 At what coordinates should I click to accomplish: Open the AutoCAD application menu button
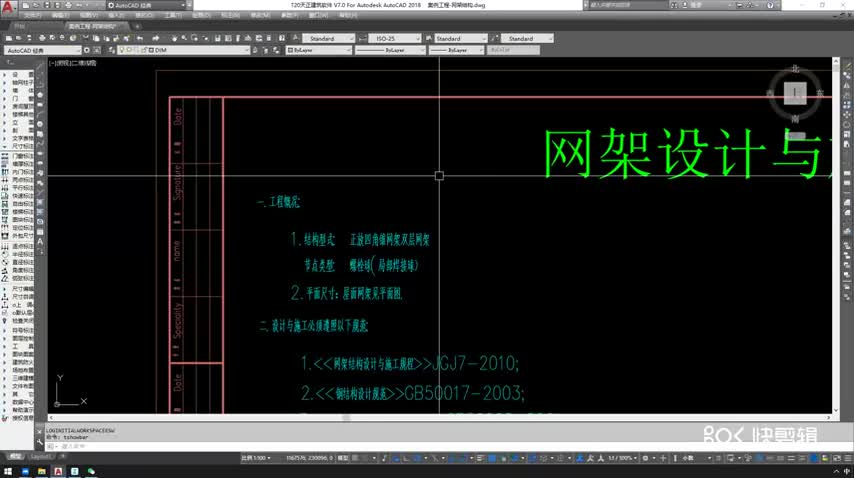[8, 8]
